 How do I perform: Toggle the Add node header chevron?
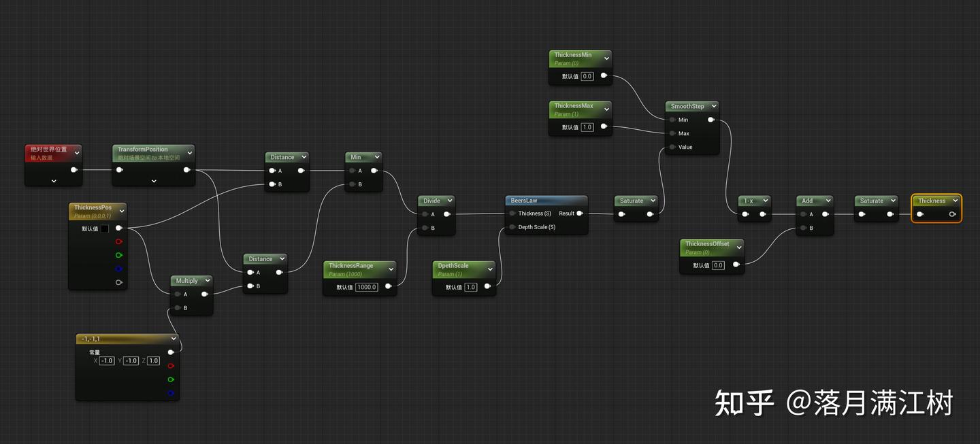pyautogui.click(x=828, y=201)
